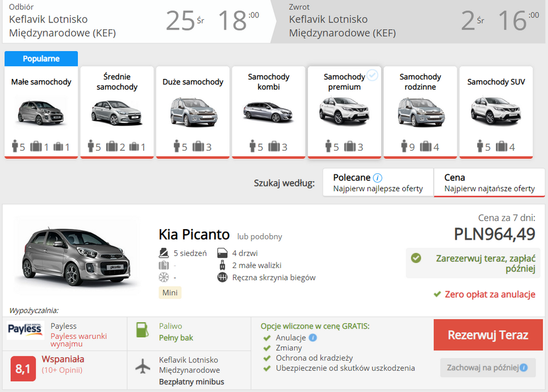Click the Zmiany included option text
This screenshot has width=548, height=392.
[289, 348]
